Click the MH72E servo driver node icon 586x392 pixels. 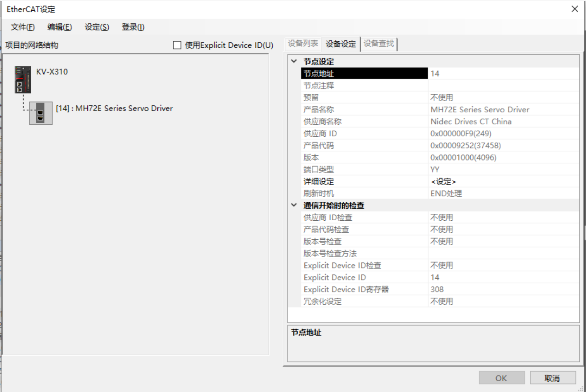click(41, 113)
